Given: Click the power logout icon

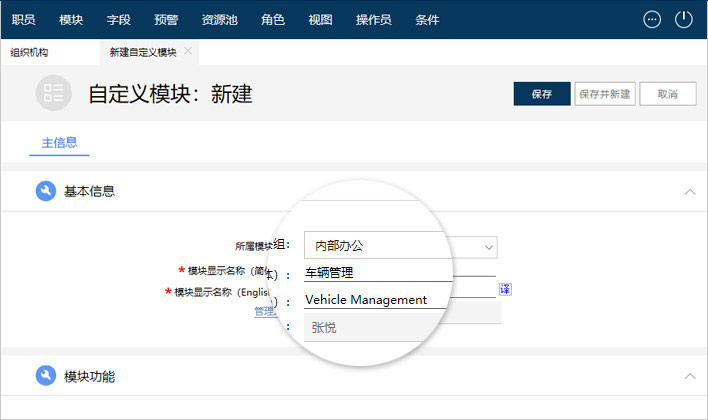Looking at the screenshot, I should [684, 19].
